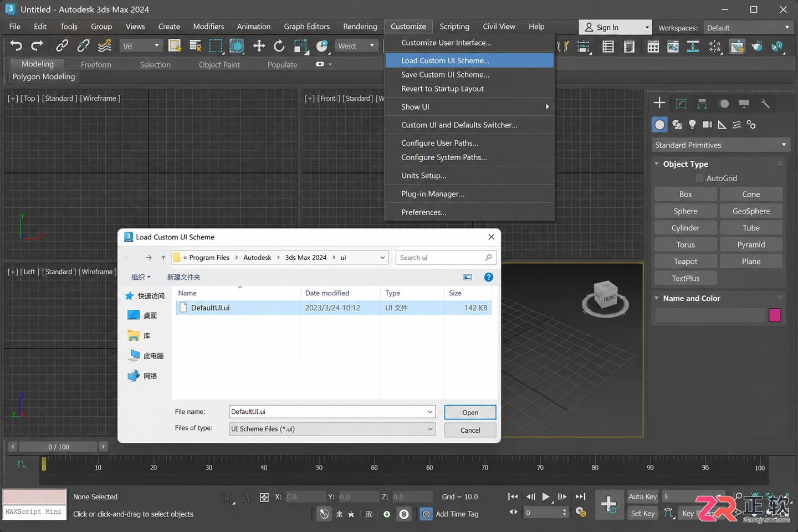This screenshot has height=532, width=798.
Task: Activate the Unlink Selection tool
Action: coord(84,46)
